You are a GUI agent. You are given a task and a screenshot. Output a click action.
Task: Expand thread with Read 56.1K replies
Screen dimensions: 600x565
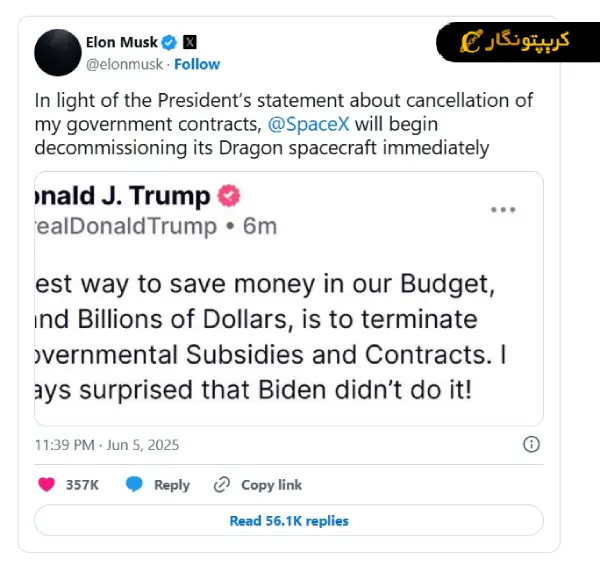288,521
